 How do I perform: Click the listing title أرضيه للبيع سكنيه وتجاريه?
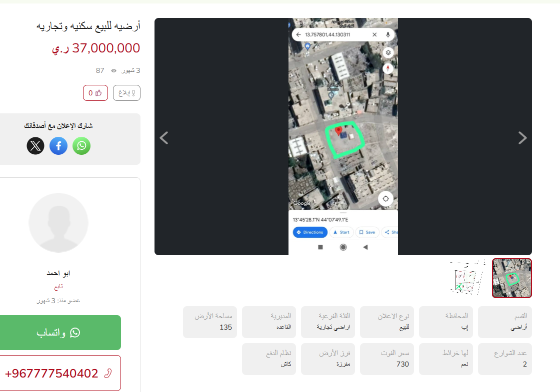88,26
